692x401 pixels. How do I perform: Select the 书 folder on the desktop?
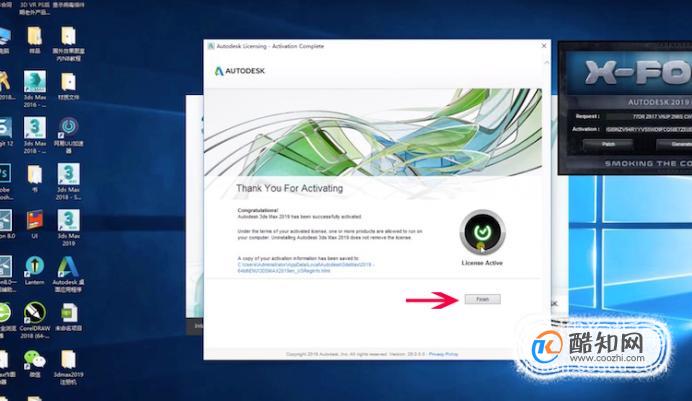point(34,178)
